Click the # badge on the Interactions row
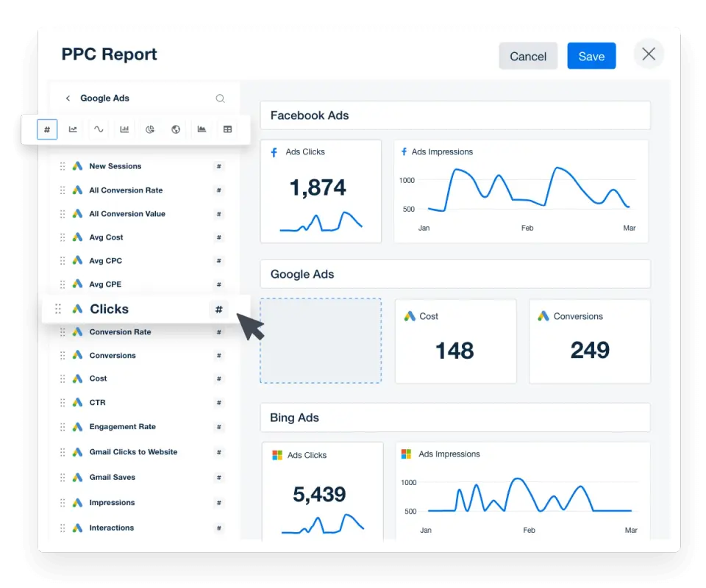706x588 pixels. (x=219, y=528)
